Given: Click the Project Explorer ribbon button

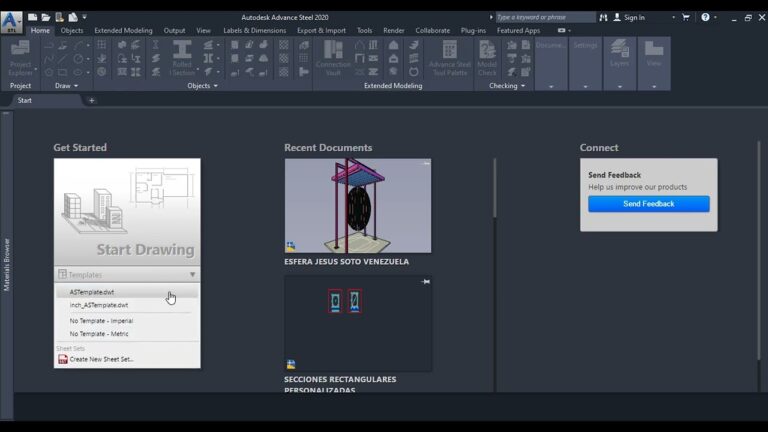Looking at the screenshot, I should tap(21, 58).
